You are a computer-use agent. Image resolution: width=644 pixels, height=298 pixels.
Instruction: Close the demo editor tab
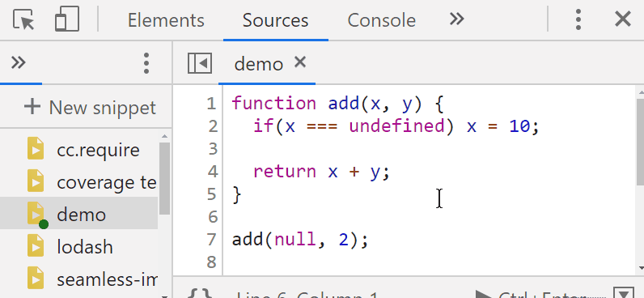point(300,62)
